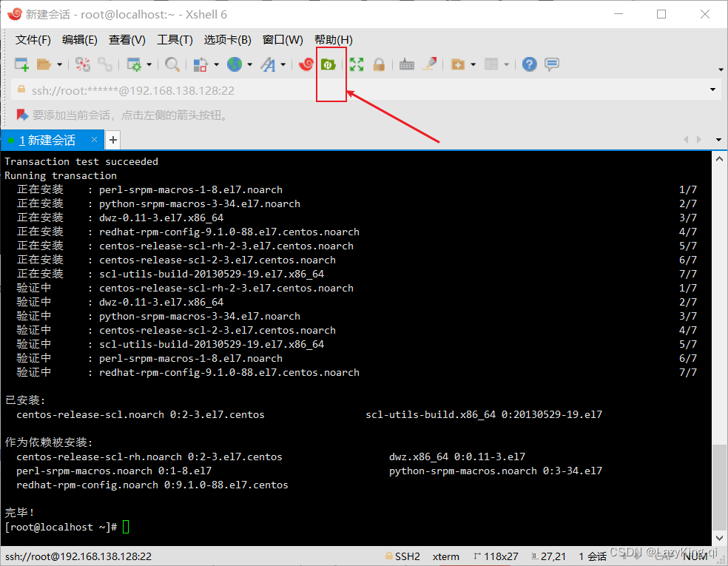Click the folder-with-plus toolbar icon

pyautogui.click(x=458, y=64)
